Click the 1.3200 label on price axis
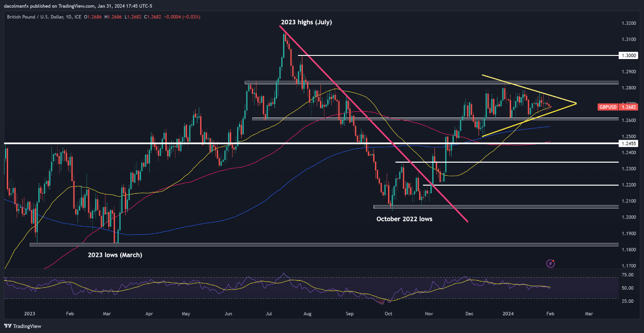Viewport: 644px width, 333px height. pyautogui.click(x=628, y=23)
